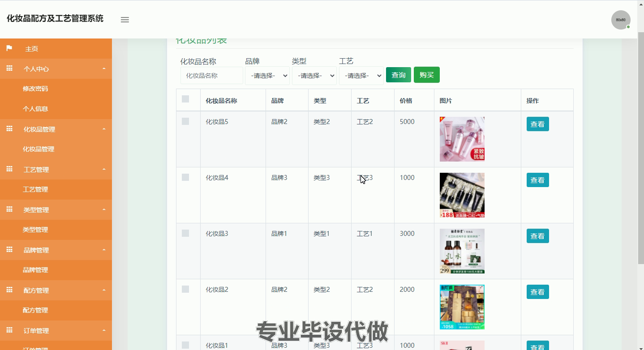
Task: View details of 化妆品2 with 查看
Action: [x=537, y=292]
